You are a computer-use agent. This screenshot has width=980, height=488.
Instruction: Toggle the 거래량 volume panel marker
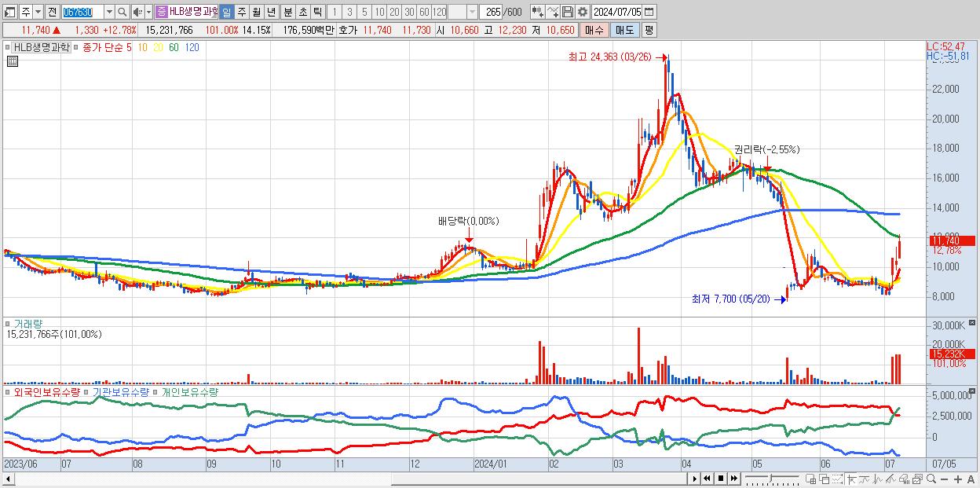7,323
